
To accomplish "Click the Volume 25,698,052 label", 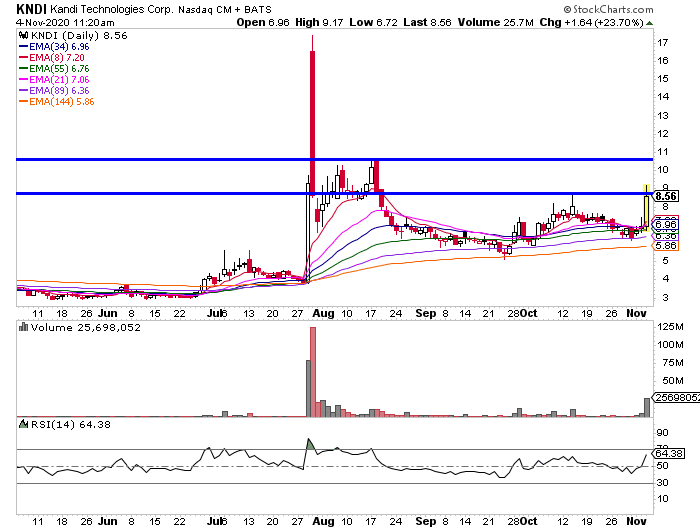I will 86,327.
